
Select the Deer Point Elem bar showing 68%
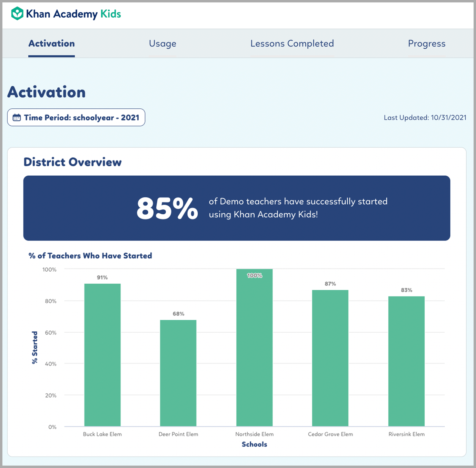(178, 373)
